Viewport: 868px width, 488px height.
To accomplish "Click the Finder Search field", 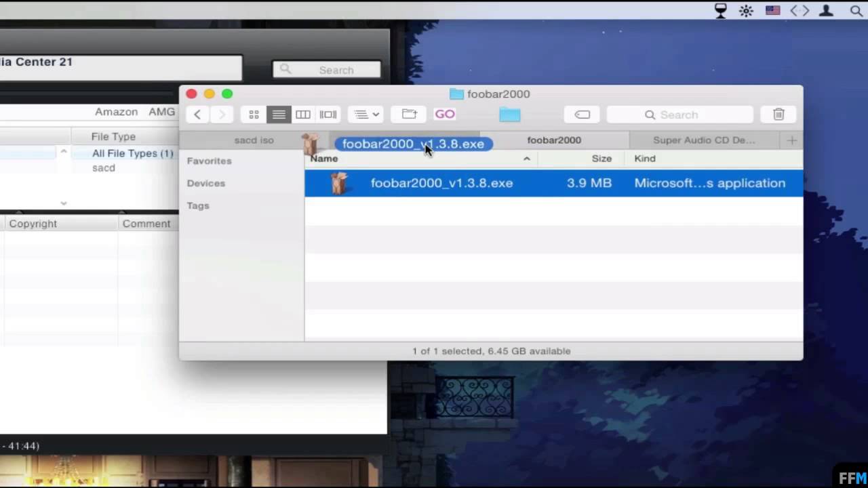I will pos(679,115).
